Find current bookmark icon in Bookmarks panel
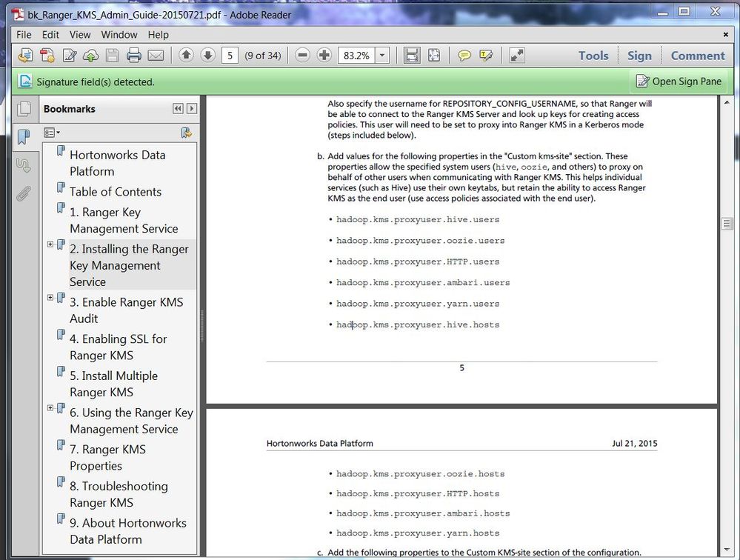 187,133
